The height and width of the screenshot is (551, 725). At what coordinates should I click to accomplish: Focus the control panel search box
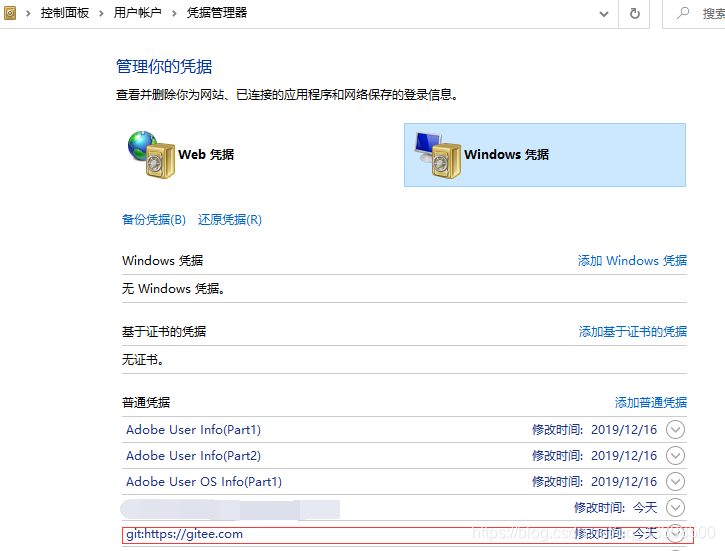click(694, 13)
